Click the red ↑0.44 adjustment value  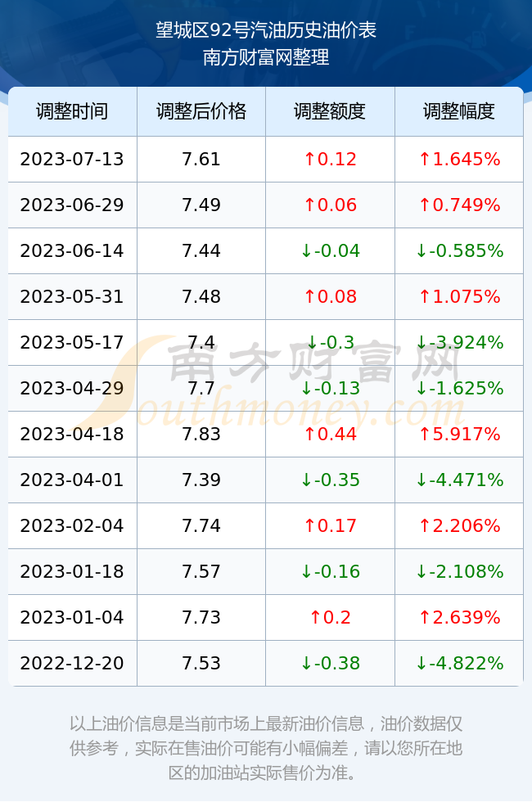pyautogui.click(x=330, y=434)
